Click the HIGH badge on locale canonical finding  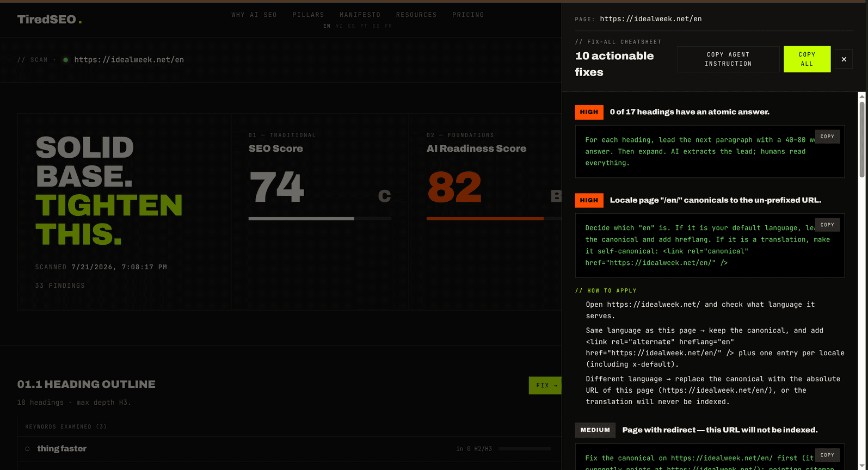click(x=589, y=200)
